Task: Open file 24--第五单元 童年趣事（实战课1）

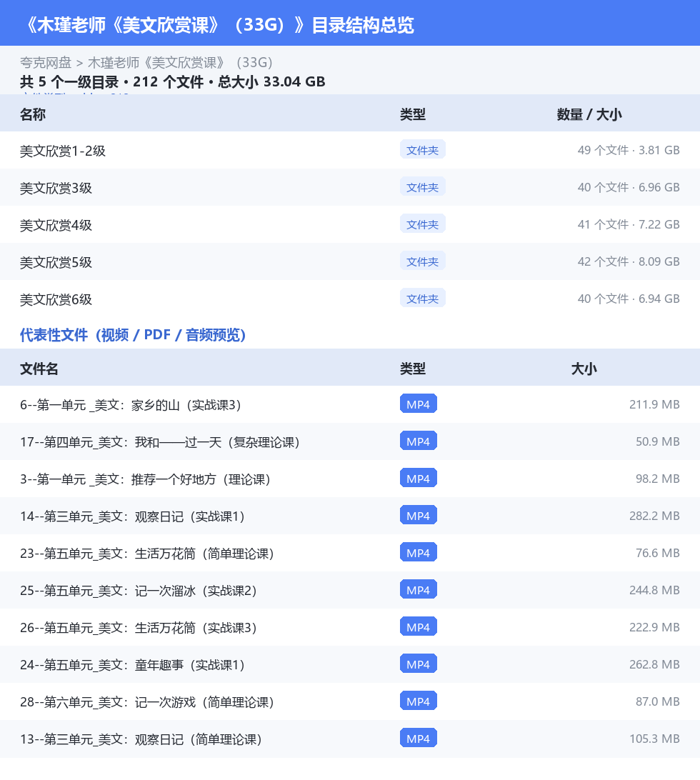Action: pos(132,665)
